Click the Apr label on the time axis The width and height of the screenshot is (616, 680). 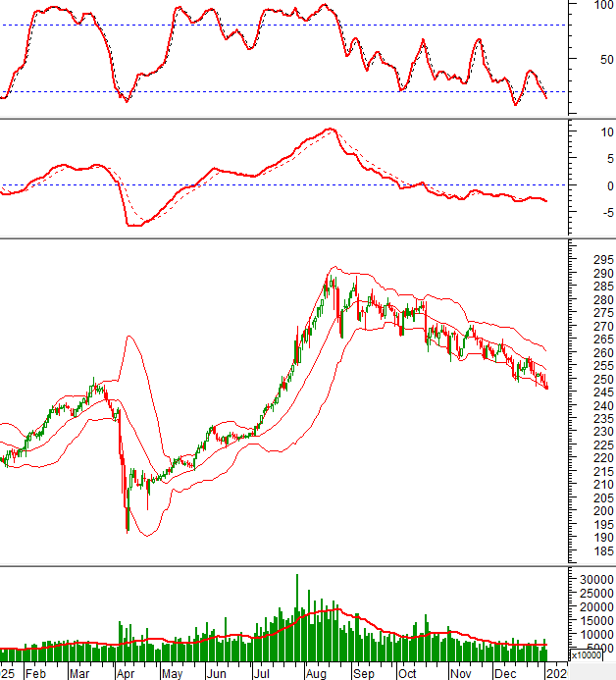pyautogui.click(x=125, y=674)
